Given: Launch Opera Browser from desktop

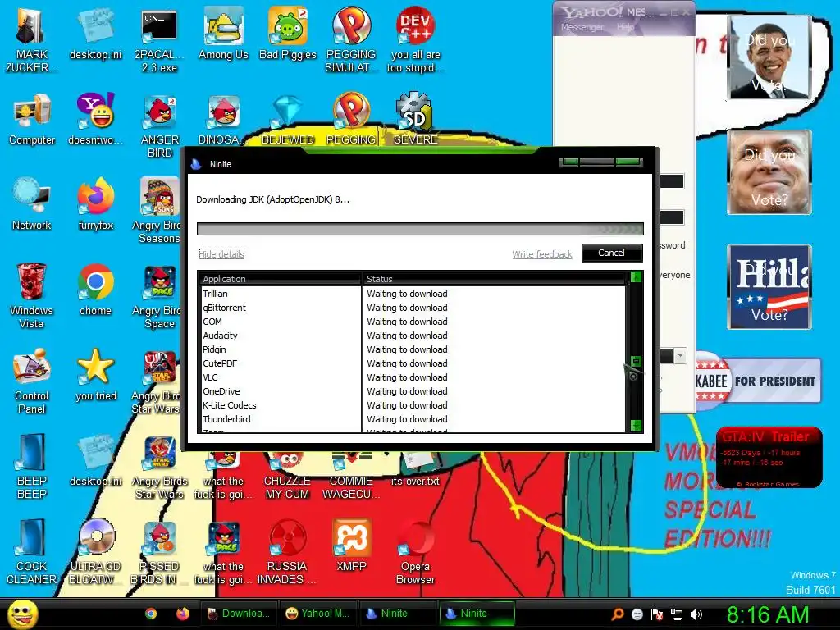Looking at the screenshot, I should (415, 551).
